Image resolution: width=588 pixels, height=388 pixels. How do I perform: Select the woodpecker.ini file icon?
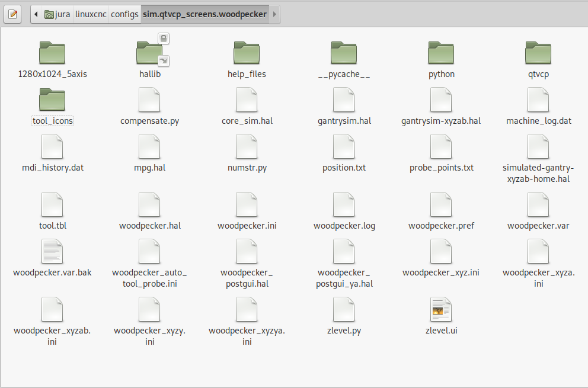(247, 205)
